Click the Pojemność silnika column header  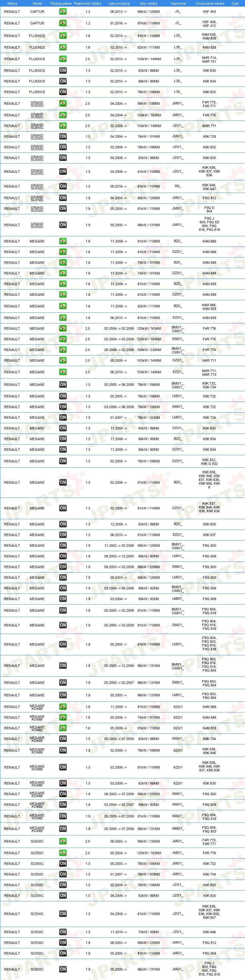click(x=88, y=3)
